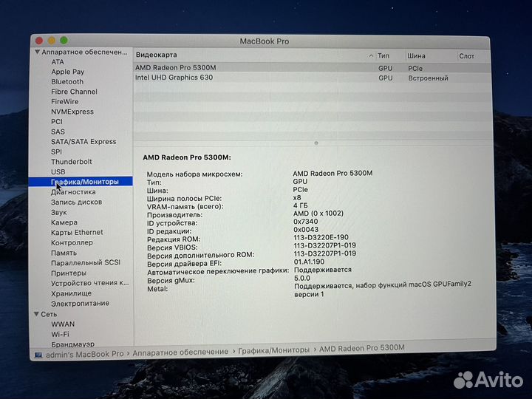
Task: Click admin's MacBook Pro in path bar
Action: (85, 354)
